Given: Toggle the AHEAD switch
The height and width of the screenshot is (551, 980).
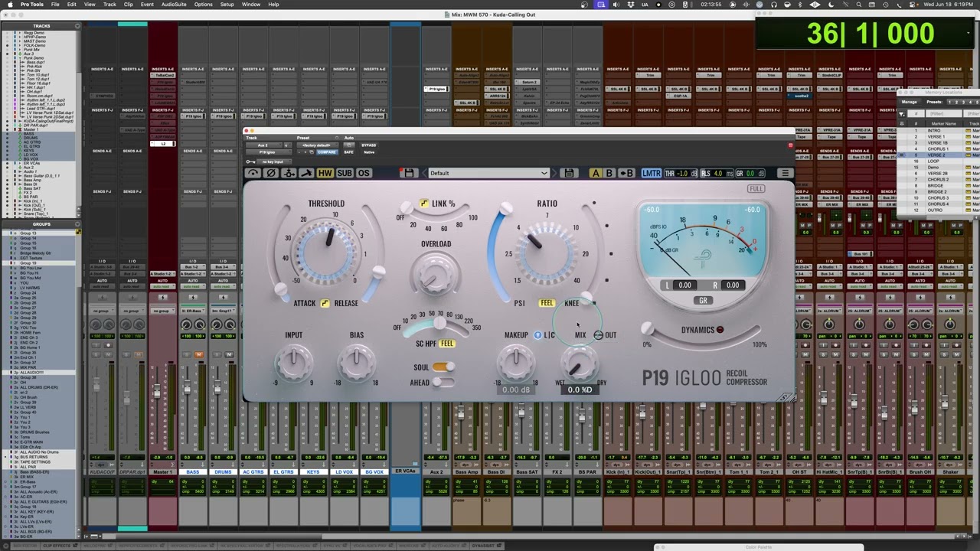Looking at the screenshot, I should coord(443,383).
